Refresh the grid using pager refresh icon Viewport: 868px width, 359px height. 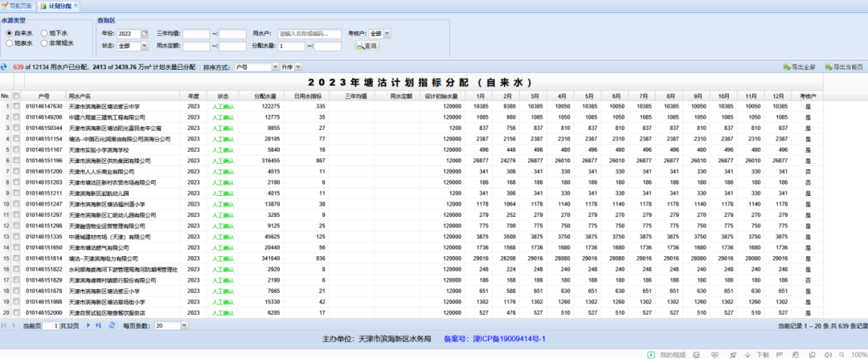point(112,326)
